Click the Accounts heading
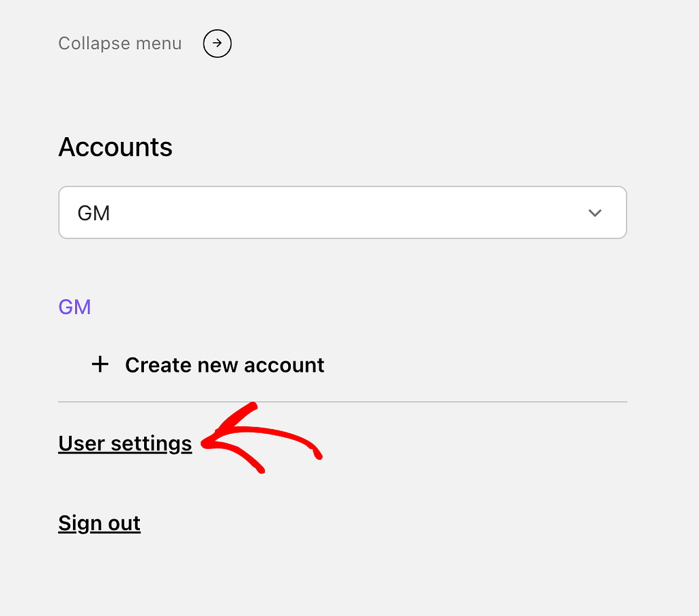This screenshot has width=699, height=616. [x=115, y=147]
